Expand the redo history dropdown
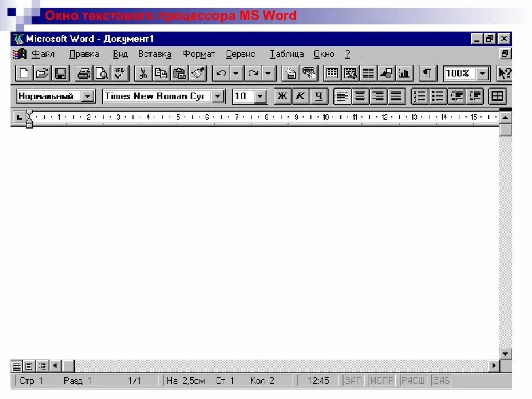The height and width of the screenshot is (399, 532). 268,73
